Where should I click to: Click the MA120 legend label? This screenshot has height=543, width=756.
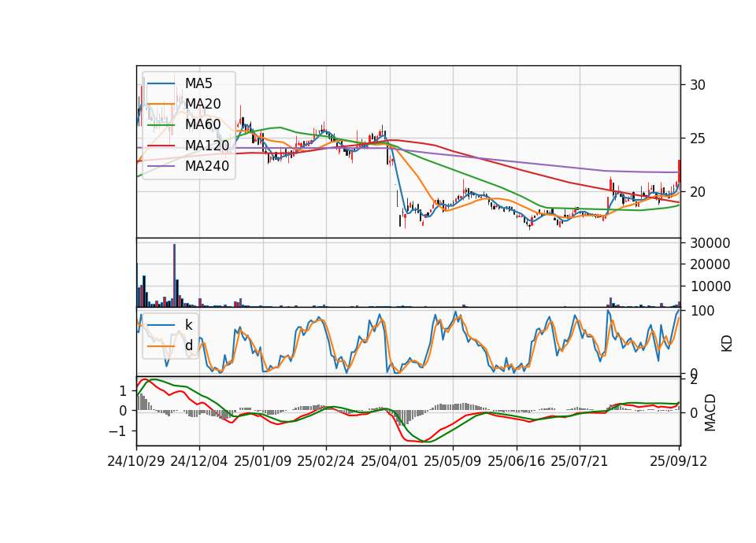207,146
